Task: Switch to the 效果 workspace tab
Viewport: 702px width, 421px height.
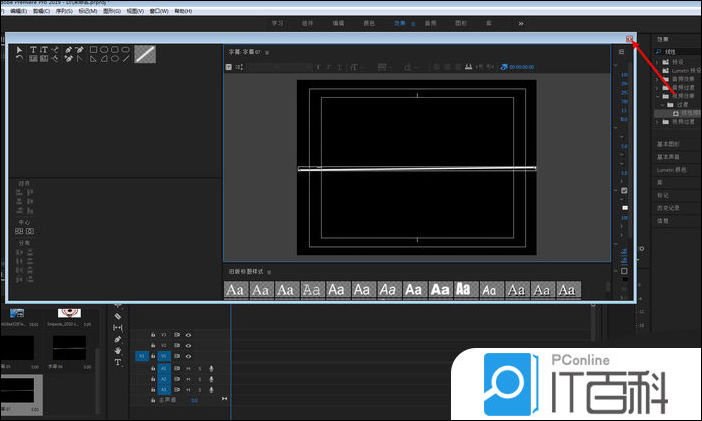Action: (x=399, y=22)
